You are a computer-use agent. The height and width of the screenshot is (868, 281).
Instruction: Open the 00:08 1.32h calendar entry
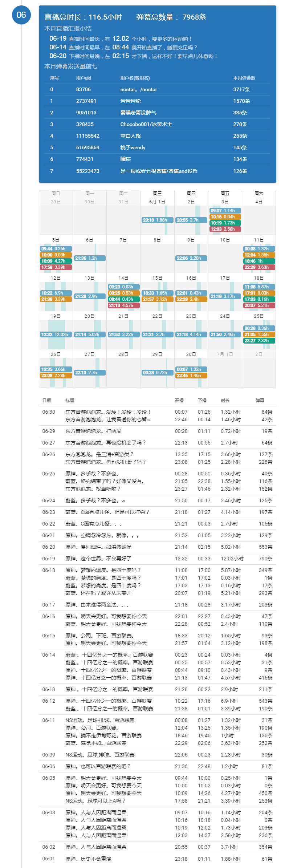(x=259, y=249)
